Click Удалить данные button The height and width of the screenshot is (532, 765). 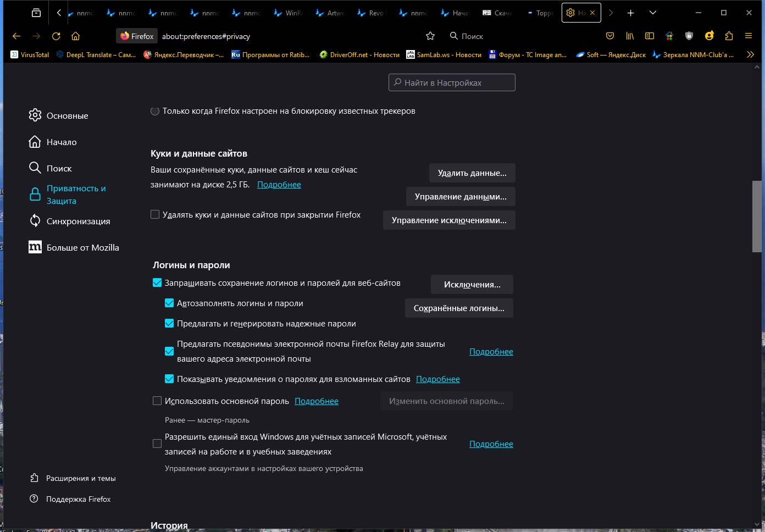pyautogui.click(x=472, y=173)
